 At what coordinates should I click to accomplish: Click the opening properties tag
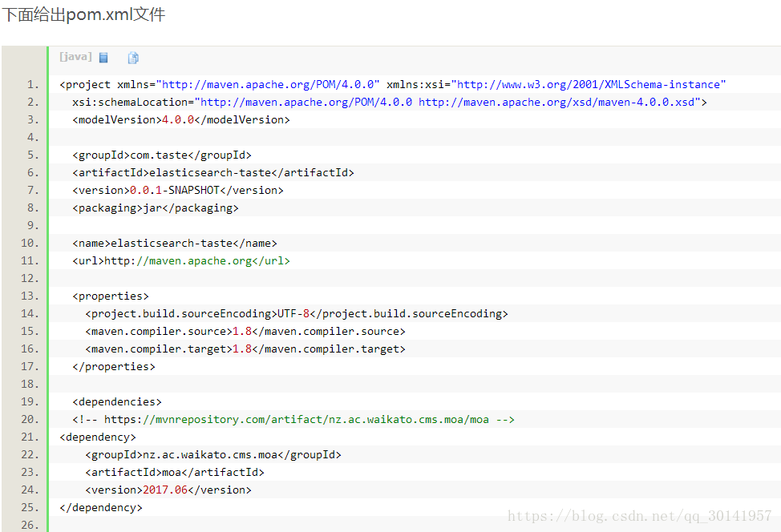pyautogui.click(x=111, y=296)
